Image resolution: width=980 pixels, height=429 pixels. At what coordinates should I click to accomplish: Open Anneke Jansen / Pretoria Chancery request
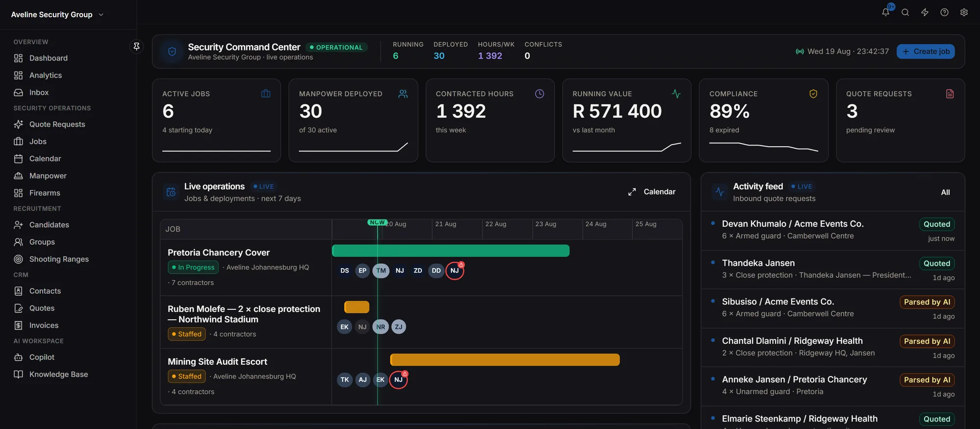pyautogui.click(x=833, y=386)
